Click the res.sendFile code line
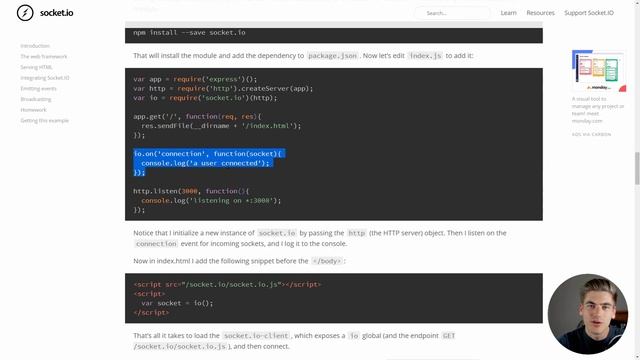This screenshot has width=640, height=360. [221, 126]
